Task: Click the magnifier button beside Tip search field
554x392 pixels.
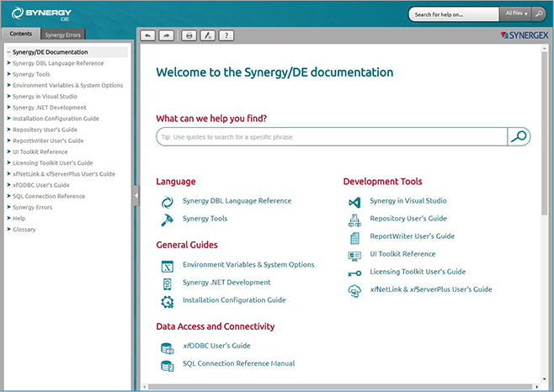Action: tap(519, 136)
